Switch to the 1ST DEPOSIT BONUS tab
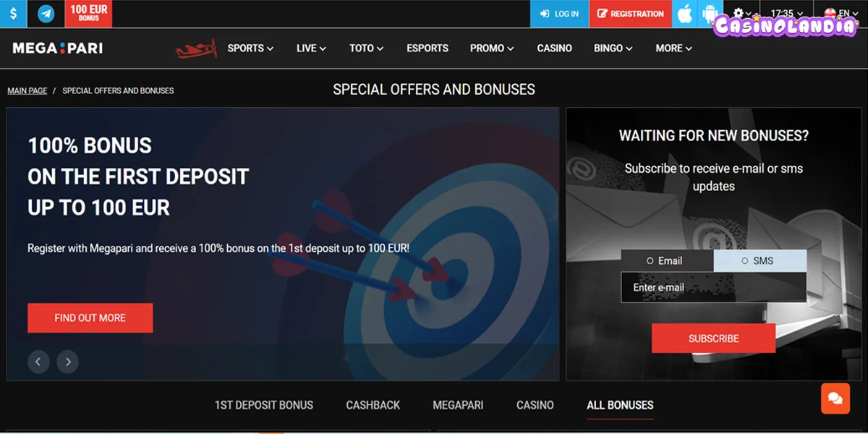The image size is (868, 434). pyautogui.click(x=264, y=405)
